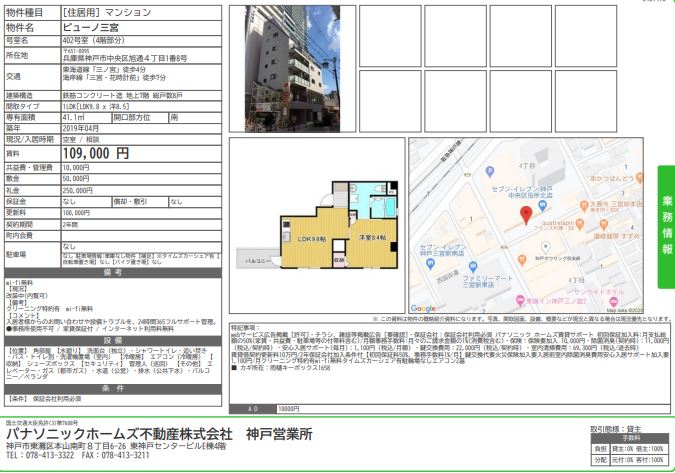
Task: Click the 更新料 value 100,000円
Action: [76, 213]
